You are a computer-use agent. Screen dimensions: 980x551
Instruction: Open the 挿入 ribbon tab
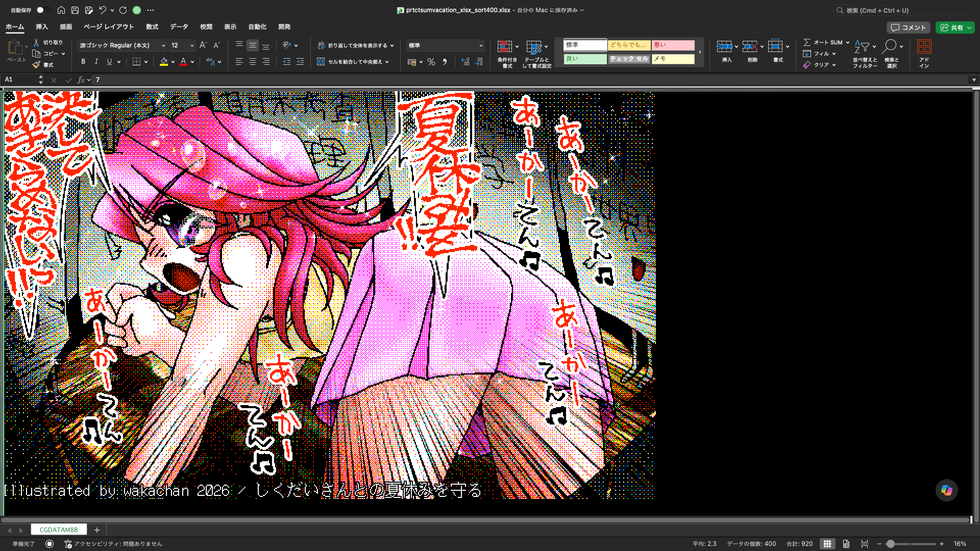(42, 27)
